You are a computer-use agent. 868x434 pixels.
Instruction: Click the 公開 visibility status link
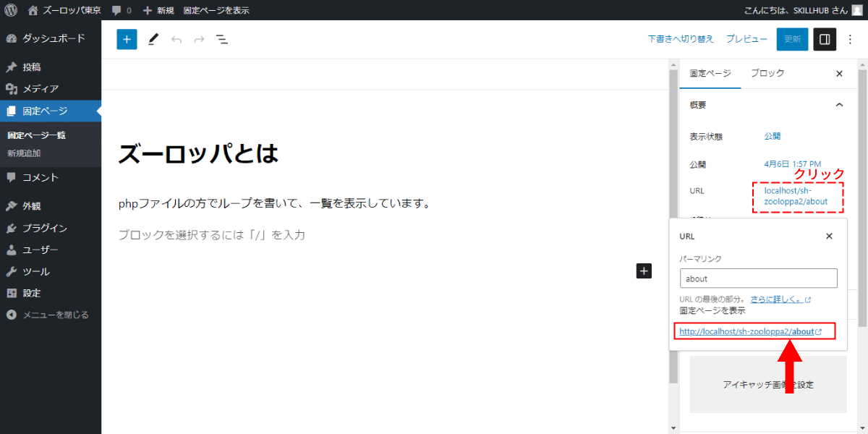(x=773, y=136)
